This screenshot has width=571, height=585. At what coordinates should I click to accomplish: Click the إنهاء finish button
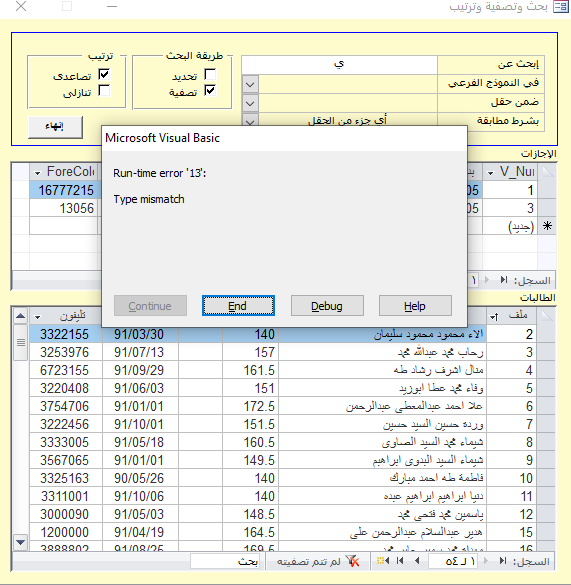55,127
